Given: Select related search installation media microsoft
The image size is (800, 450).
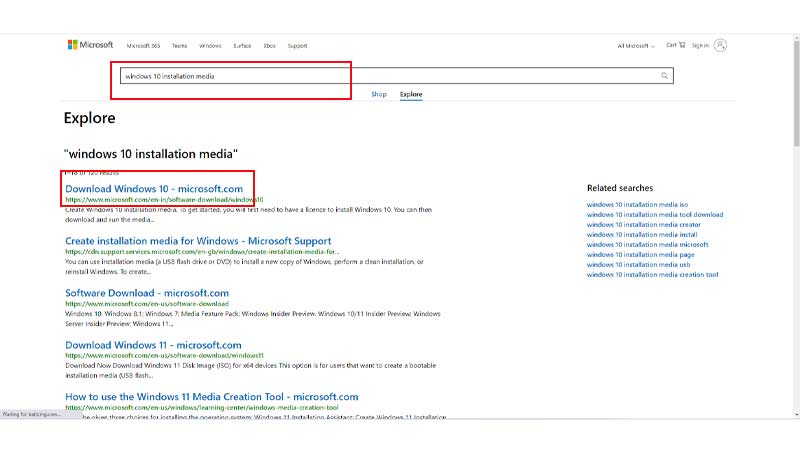Looking at the screenshot, I should 647,244.
